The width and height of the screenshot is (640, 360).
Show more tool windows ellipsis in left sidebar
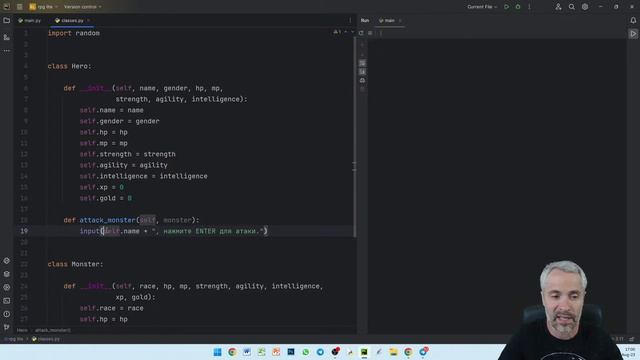pos(7,51)
